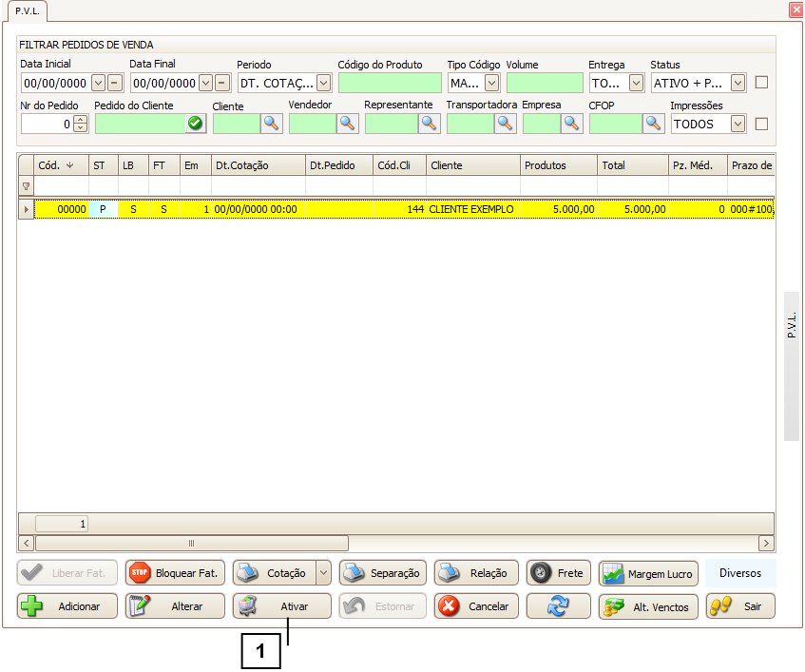The width and height of the screenshot is (805, 672).
Task: Open Margem Lucro chart button
Action: 648,574
